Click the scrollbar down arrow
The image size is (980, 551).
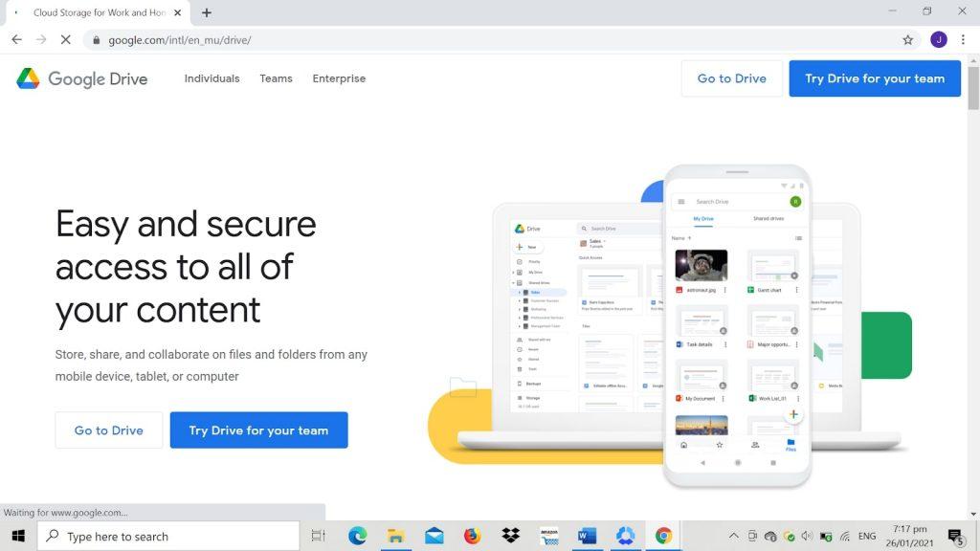(x=973, y=514)
